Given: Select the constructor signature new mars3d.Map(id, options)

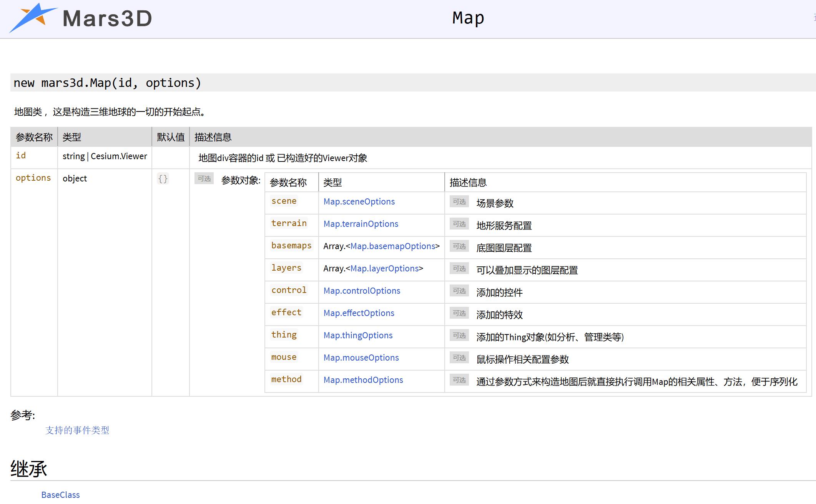Looking at the screenshot, I should [x=107, y=83].
